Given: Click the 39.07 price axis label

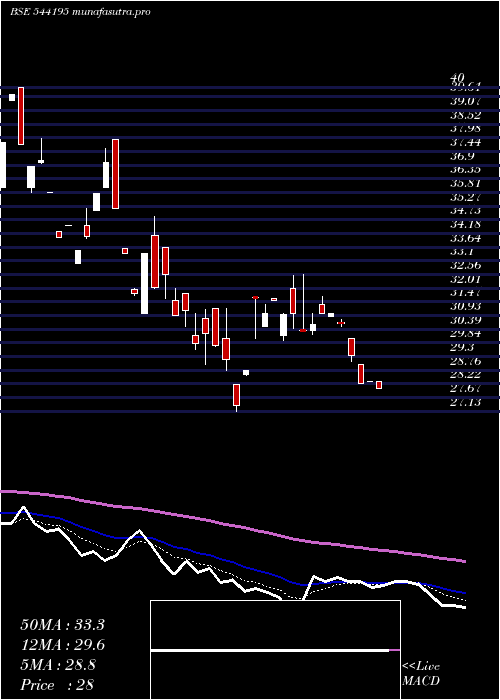Looking at the screenshot, I should tap(465, 101).
